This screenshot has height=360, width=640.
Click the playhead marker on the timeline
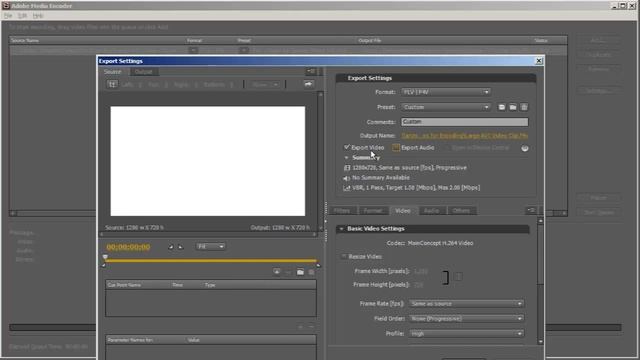[x=105, y=257]
